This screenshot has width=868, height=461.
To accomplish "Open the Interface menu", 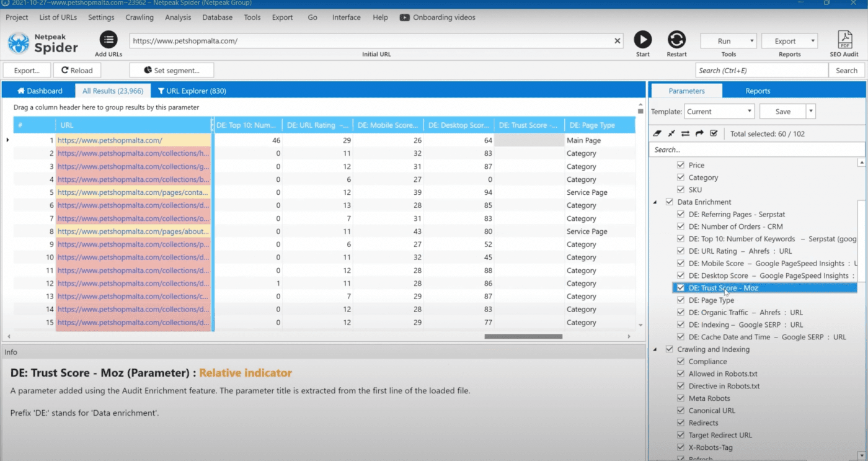I will coord(346,17).
